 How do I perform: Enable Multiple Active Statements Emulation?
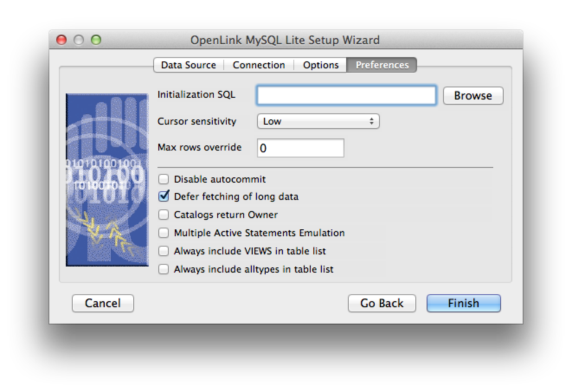click(x=163, y=233)
